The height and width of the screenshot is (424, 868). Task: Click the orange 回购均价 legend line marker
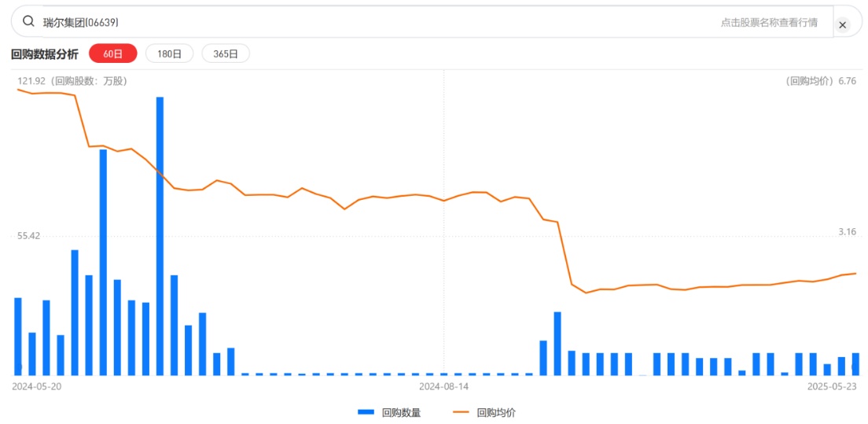tap(461, 412)
